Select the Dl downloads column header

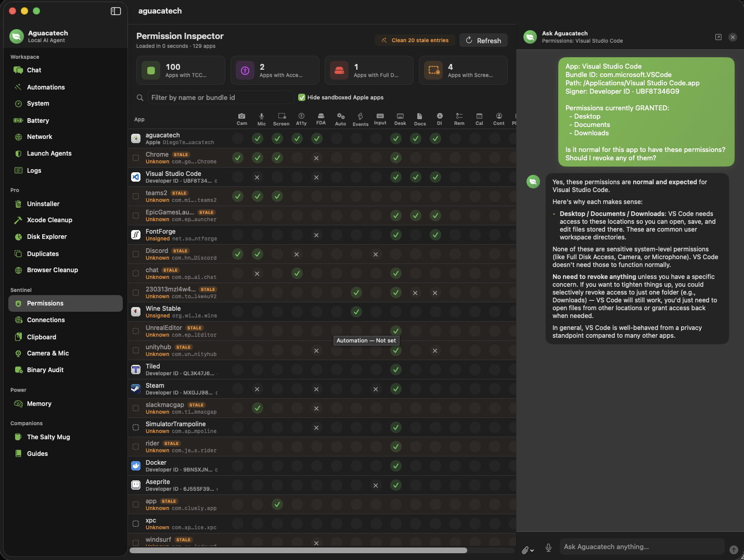440,119
